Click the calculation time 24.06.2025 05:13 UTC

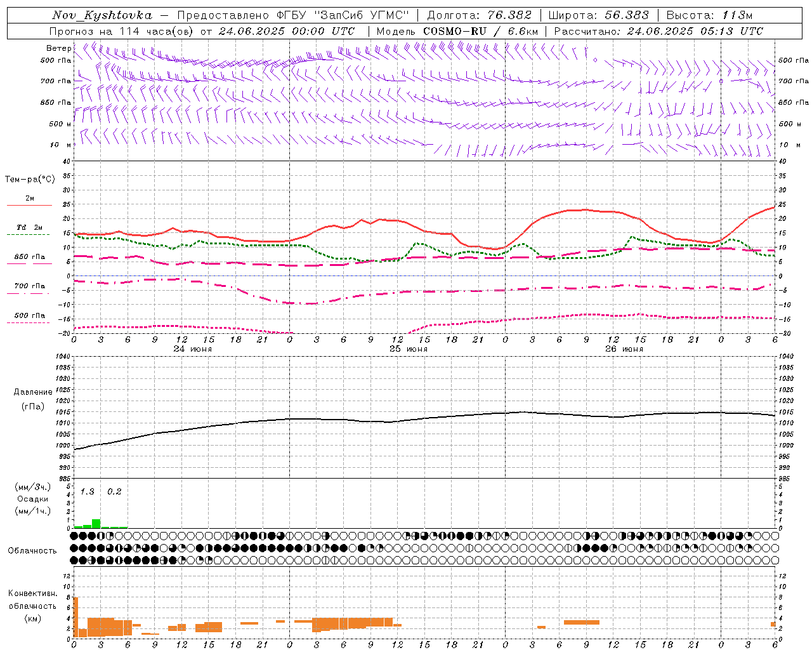pyautogui.click(x=695, y=31)
